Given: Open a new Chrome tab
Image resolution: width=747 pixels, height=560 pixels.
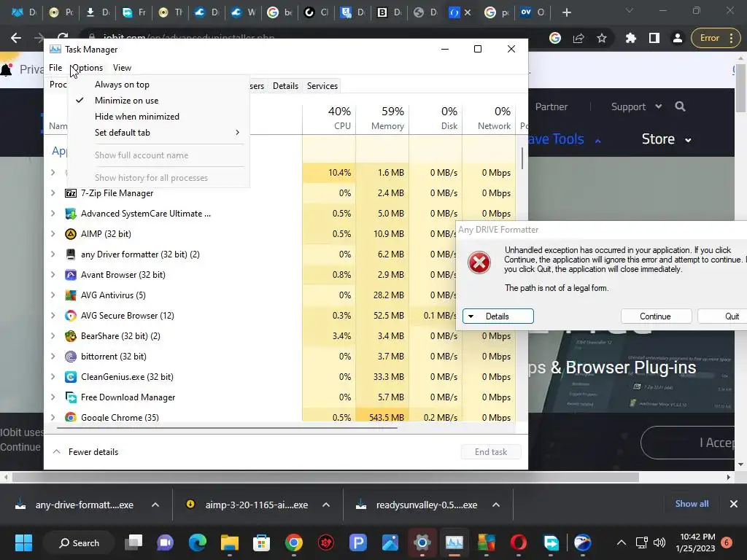Looking at the screenshot, I should coord(566,12).
